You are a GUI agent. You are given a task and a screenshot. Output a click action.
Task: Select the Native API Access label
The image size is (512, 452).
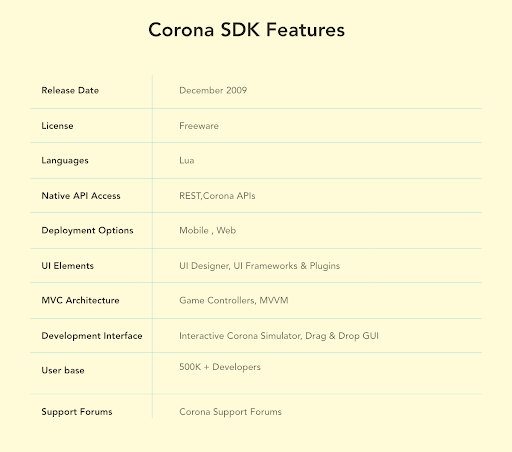point(81,196)
